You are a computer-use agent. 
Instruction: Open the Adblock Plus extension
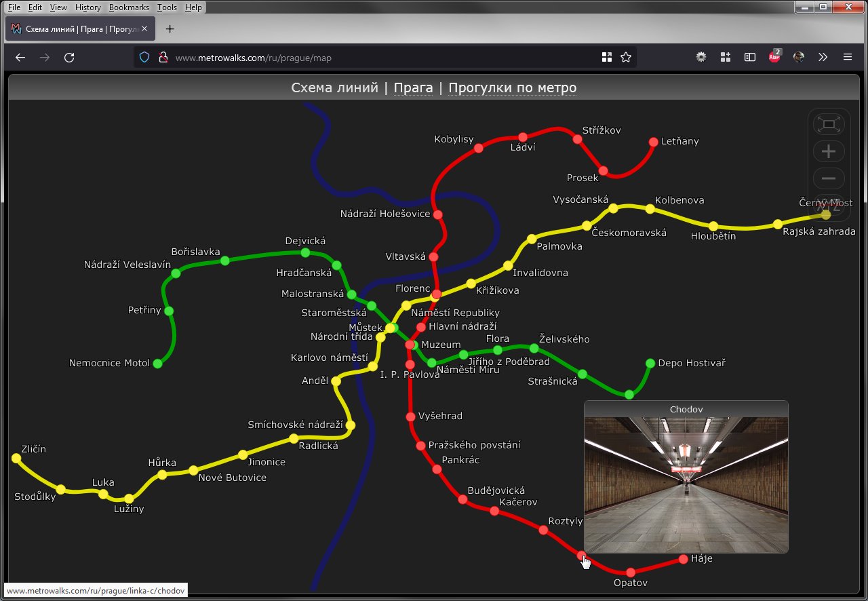pos(774,58)
